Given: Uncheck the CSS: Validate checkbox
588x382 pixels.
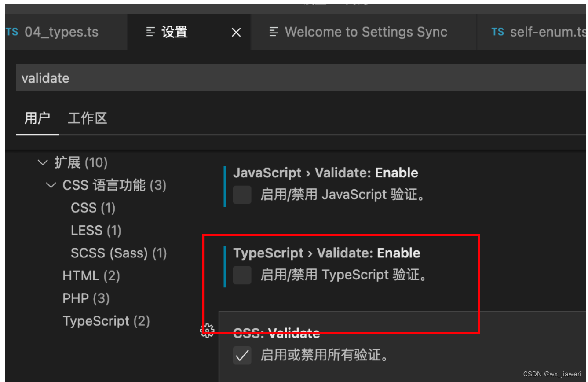Looking at the screenshot, I should [x=242, y=355].
